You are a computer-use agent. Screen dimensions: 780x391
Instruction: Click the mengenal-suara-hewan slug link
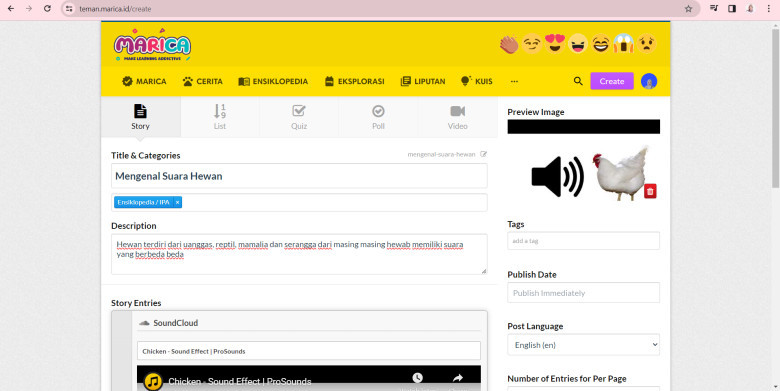click(441, 154)
